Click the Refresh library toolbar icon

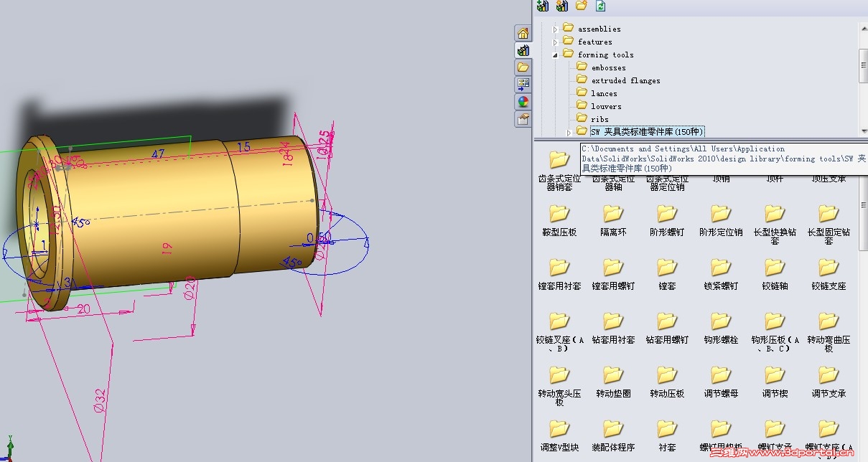tap(600, 6)
